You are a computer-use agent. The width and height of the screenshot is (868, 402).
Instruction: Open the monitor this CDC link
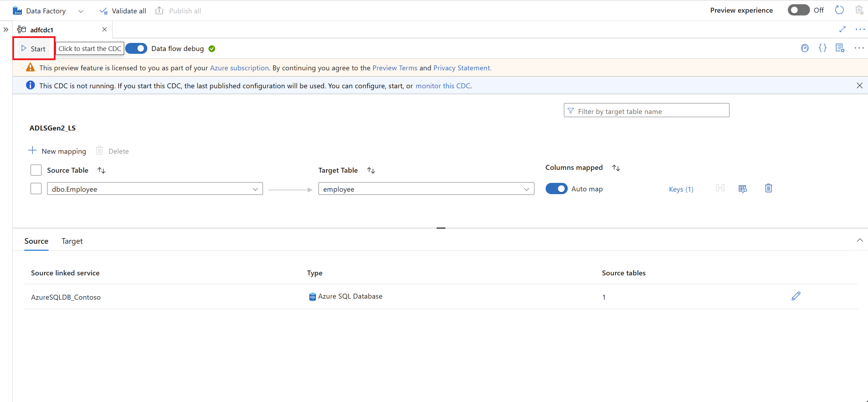[x=443, y=86]
